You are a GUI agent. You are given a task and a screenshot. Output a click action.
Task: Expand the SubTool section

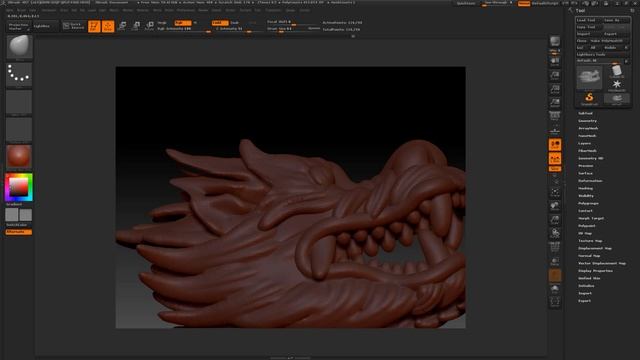(x=585, y=113)
